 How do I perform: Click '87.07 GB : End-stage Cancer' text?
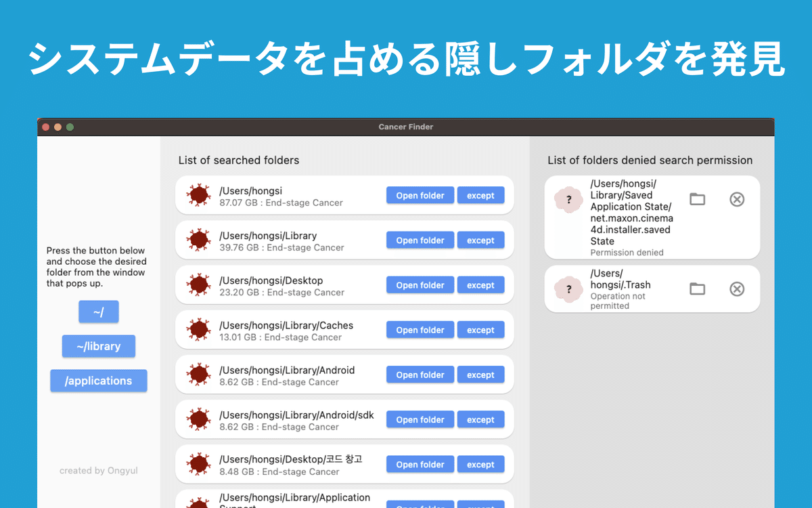tap(281, 203)
